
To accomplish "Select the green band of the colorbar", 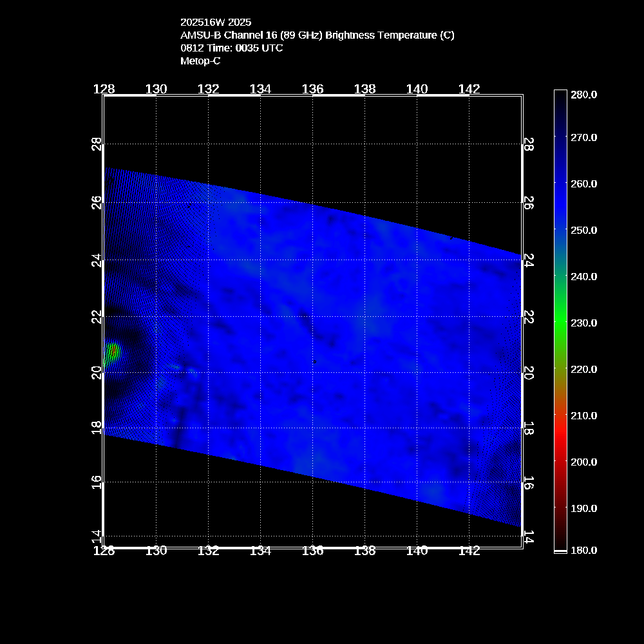I will [x=560, y=322].
